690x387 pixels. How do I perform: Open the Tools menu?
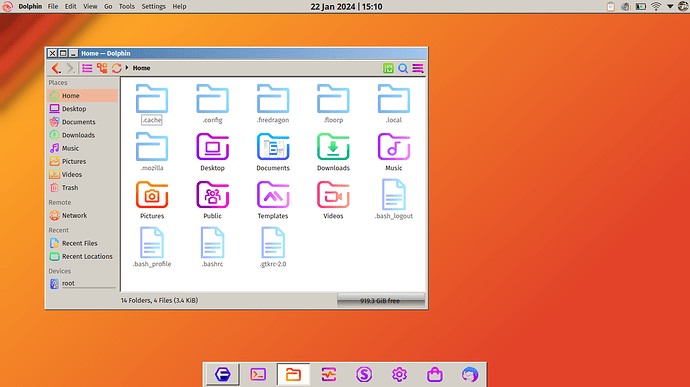[x=127, y=7]
